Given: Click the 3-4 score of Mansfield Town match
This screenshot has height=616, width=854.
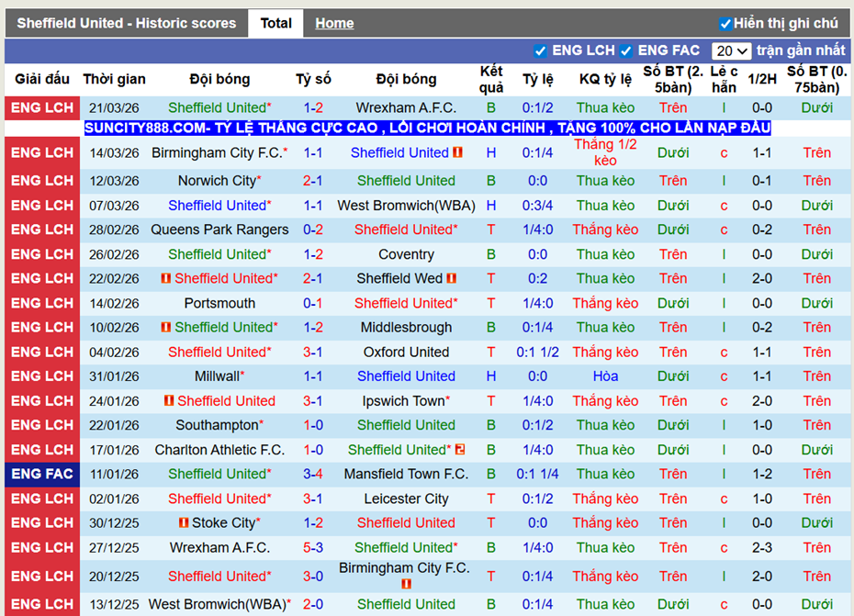Looking at the screenshot, I should tap(313, 474).
